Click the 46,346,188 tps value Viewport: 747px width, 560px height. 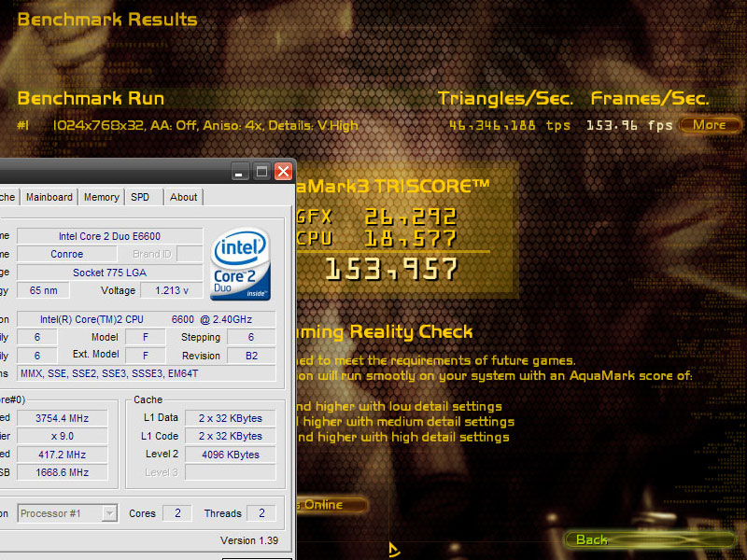tap(510, 125)
